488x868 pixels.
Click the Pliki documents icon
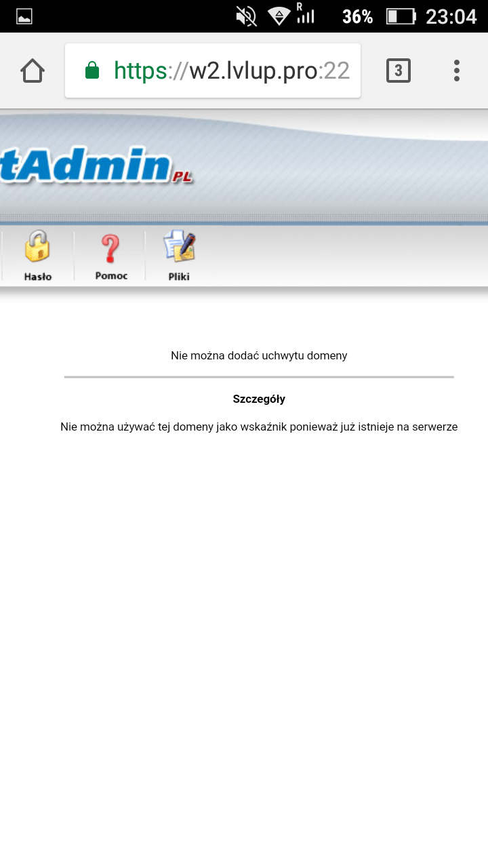pos(179,247)
